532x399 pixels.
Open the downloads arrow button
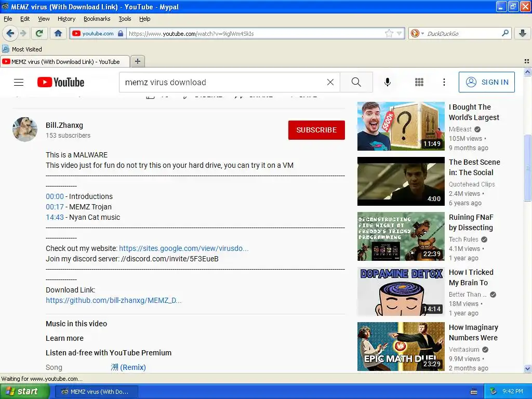523,33
